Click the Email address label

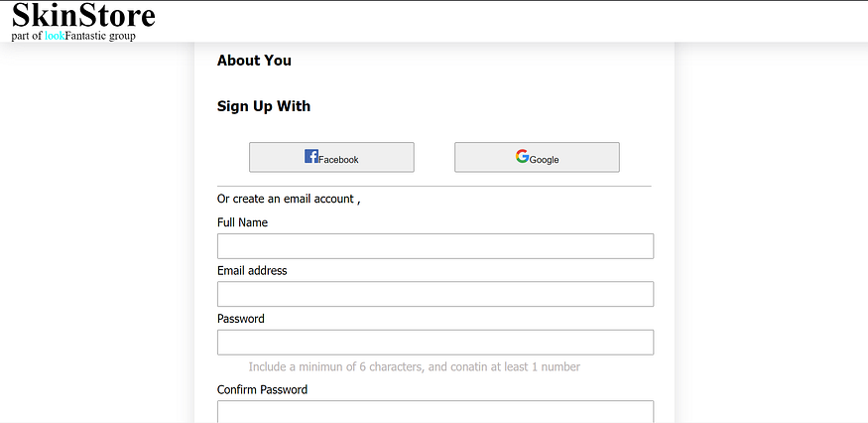pyautogui.click(x=252, y=270)
